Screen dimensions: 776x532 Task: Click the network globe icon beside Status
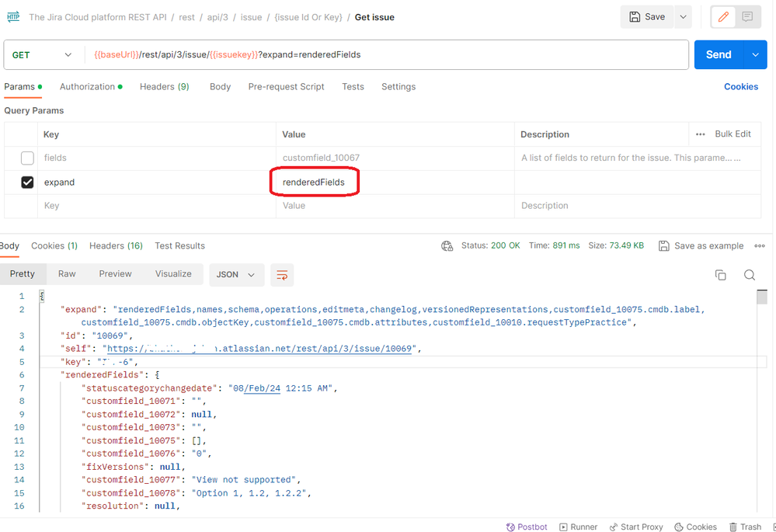(x=447, y=246)
